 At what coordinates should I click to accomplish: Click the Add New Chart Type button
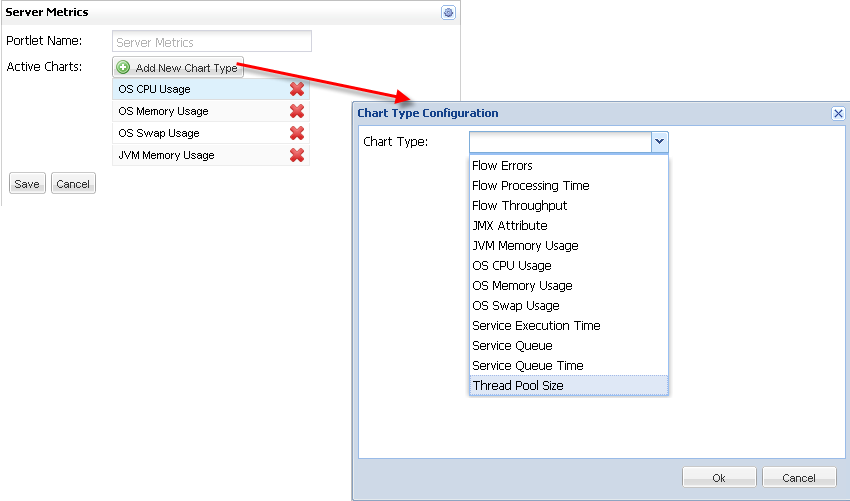coord(178,67)
